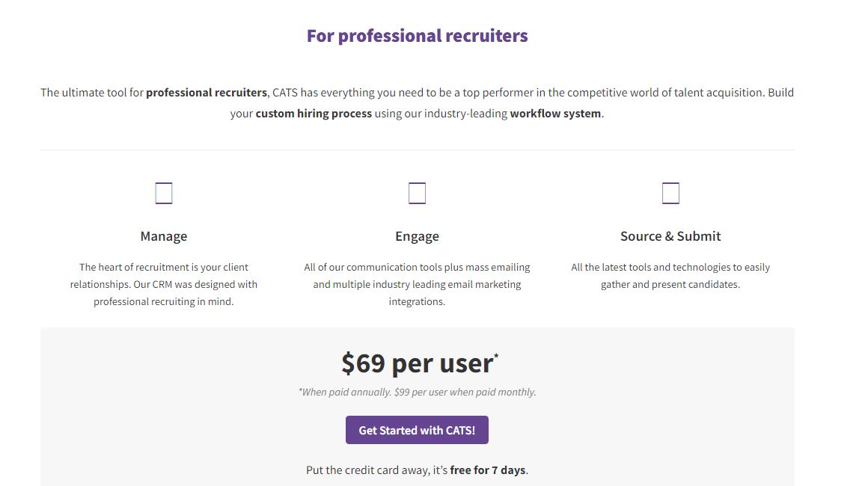Select the Manage feature title

click(164, 236)
